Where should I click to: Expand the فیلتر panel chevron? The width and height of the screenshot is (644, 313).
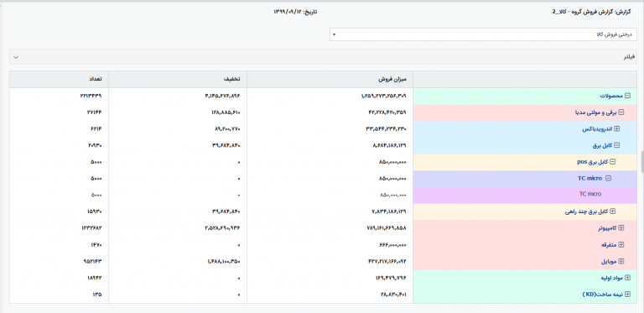(x=16, y=57)
